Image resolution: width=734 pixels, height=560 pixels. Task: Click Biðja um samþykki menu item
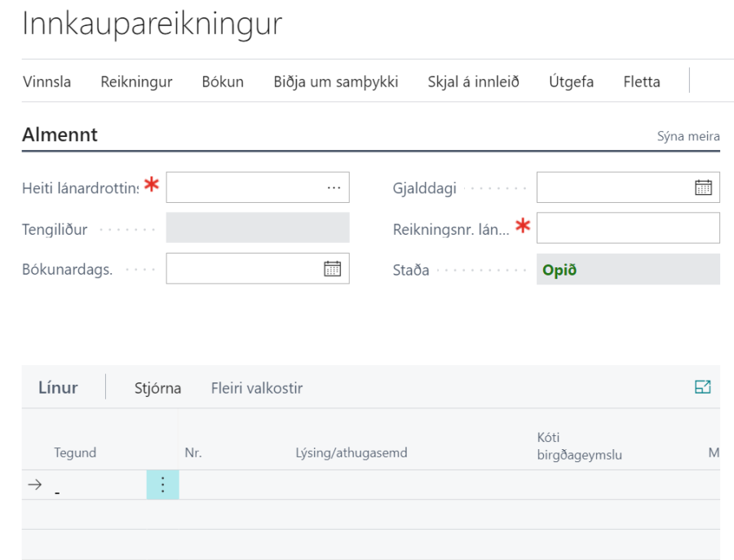335,82
